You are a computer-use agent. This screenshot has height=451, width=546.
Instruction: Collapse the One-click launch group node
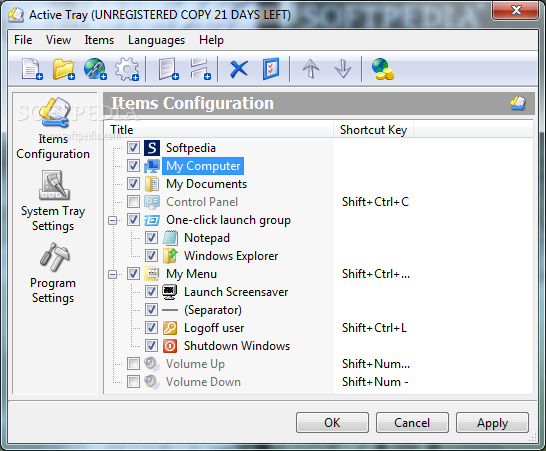point(112,220)
